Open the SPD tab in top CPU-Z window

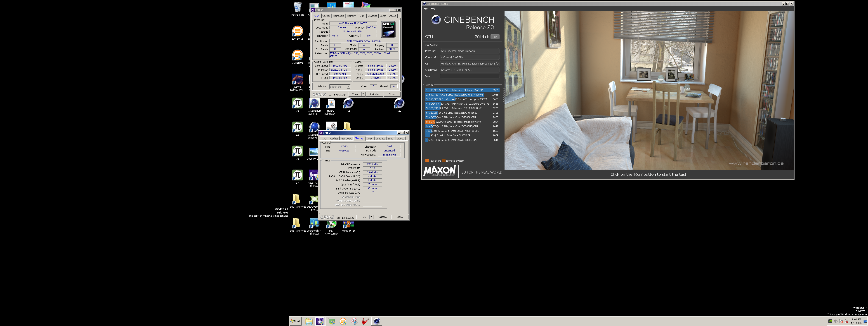pos(362,16)
